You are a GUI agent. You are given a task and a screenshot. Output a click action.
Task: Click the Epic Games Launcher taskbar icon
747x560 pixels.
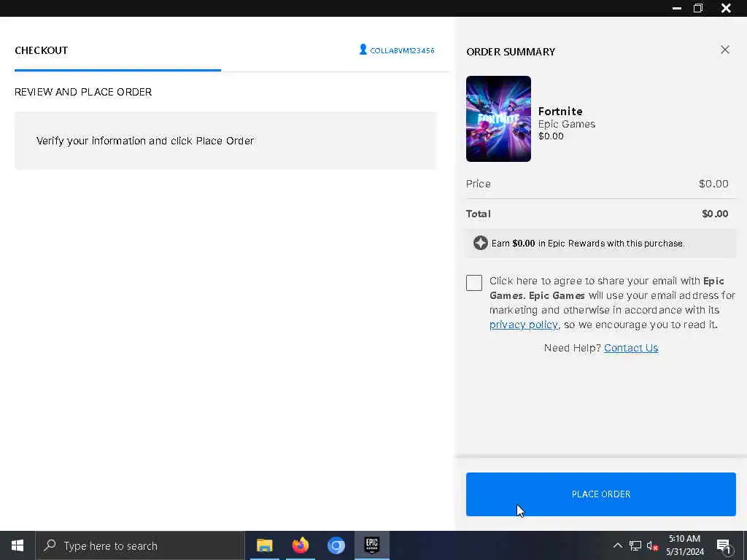[x=371, y=545]
